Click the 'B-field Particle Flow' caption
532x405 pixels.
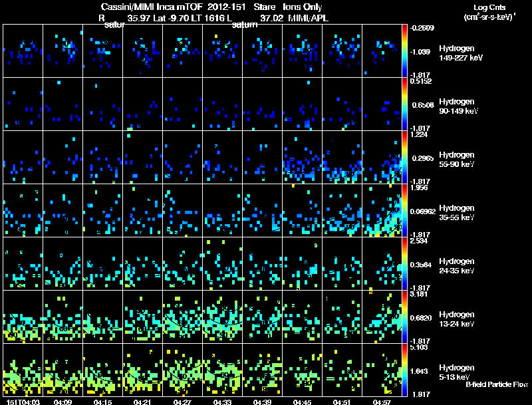497,384
